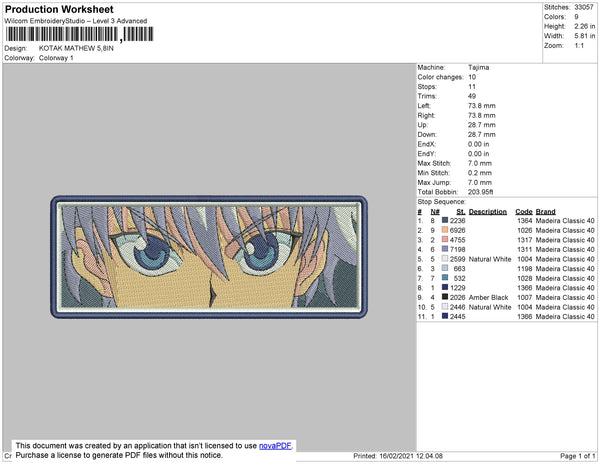This screenshot has height=464, width=600.
Task: Open the novaPDF link in the notice
Action: coord(275,446)
